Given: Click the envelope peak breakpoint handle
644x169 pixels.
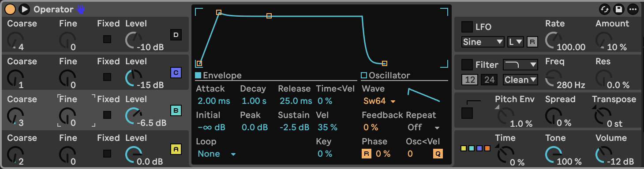Looking at the screenshot, I should point(219,12).
